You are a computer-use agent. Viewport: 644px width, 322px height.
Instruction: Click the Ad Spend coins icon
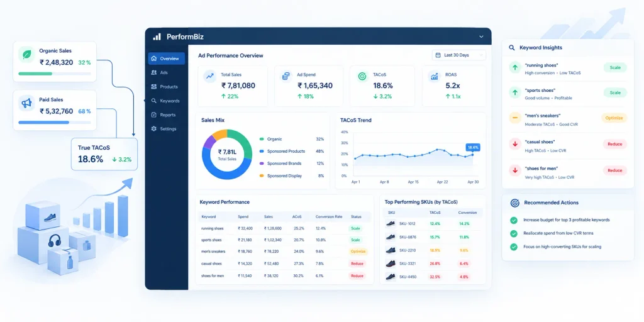286,76
